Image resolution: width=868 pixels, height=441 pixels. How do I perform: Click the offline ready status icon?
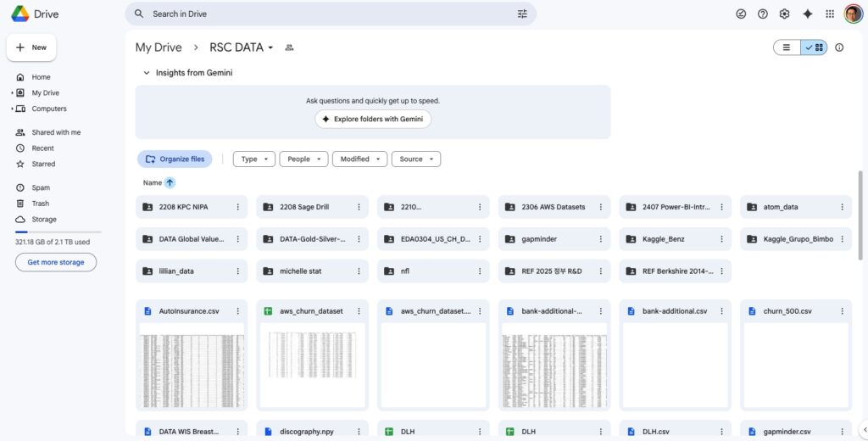(741, 14)
